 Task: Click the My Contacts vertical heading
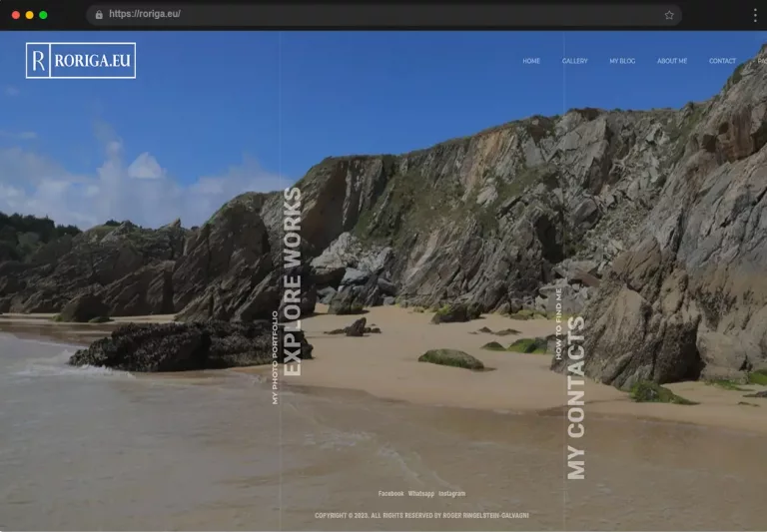pyautogui.click(x=576, y=397)
